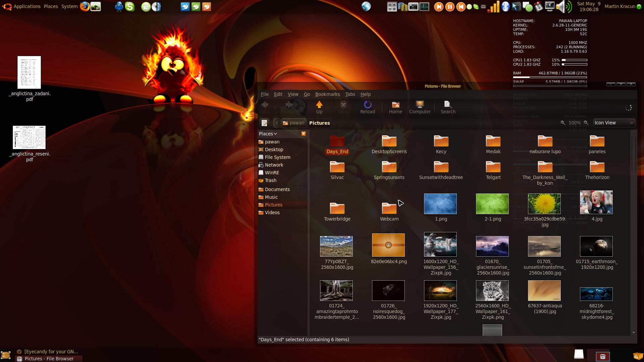Select the Webcam folder
Viewport: 644px width, 362px height.
pos(389,212)
